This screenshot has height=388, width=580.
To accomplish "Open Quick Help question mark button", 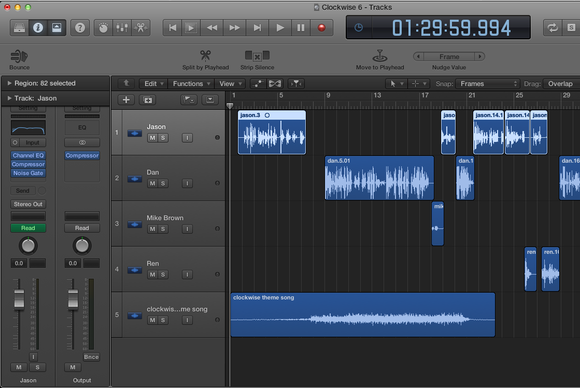I will coord(80,28).
